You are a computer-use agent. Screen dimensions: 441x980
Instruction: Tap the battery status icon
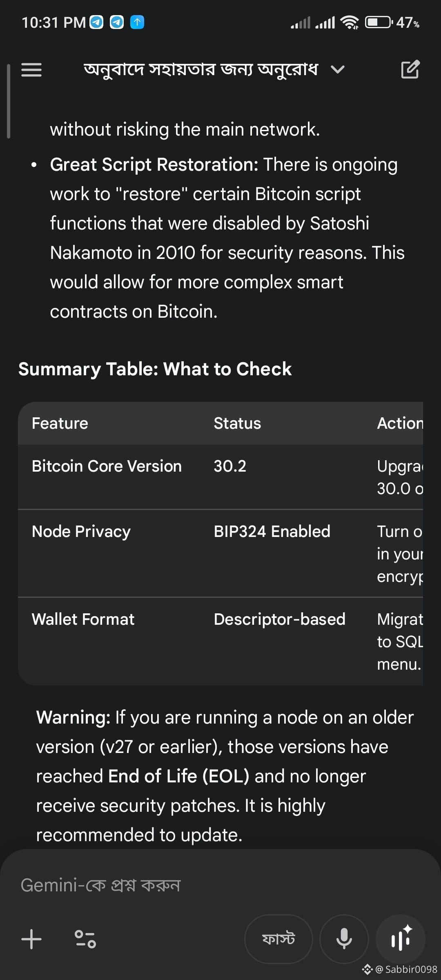pyautogui.click(x=378, y=22)
